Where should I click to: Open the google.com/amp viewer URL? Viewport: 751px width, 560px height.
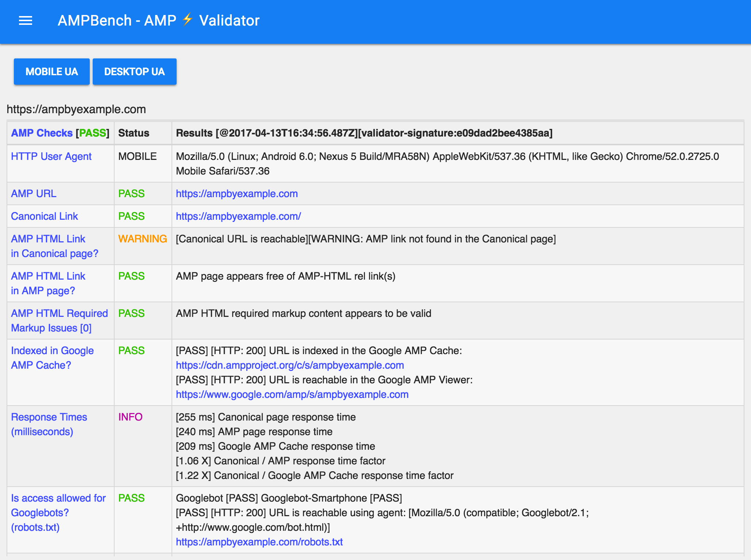point(292,394)
